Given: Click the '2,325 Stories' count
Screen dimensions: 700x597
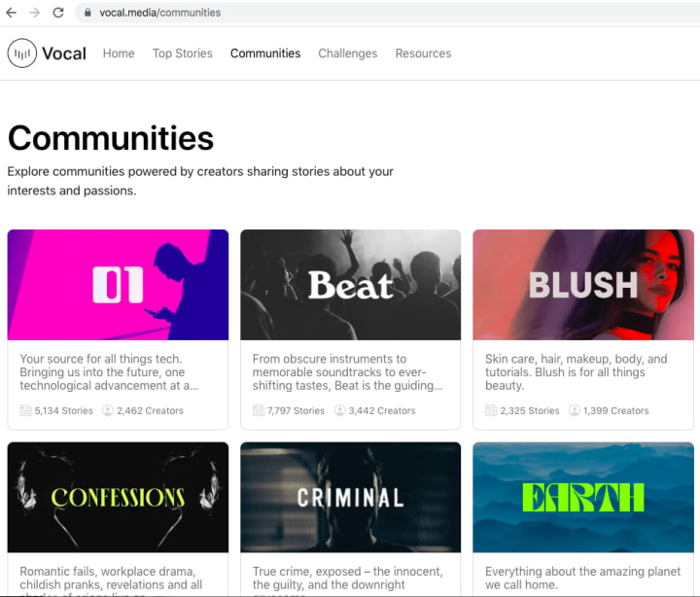Looking at the screenshot, I should pyautogui.click(x=530, y=410).
